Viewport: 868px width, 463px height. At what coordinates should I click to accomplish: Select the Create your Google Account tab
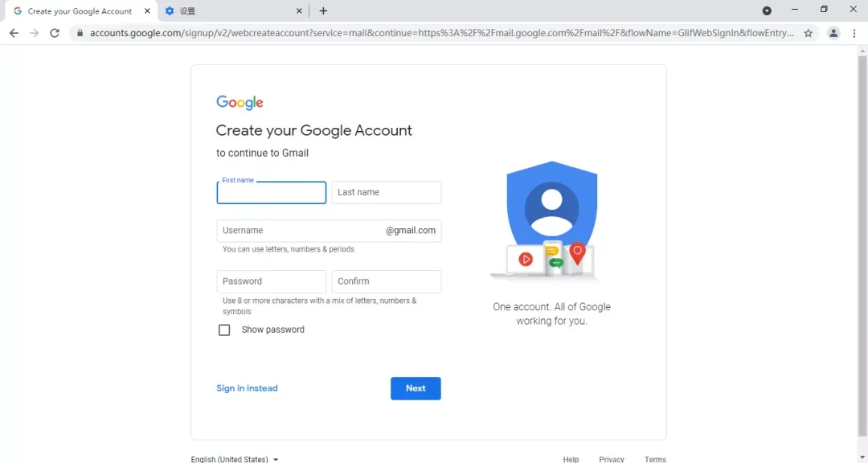[x=79, y=11]
